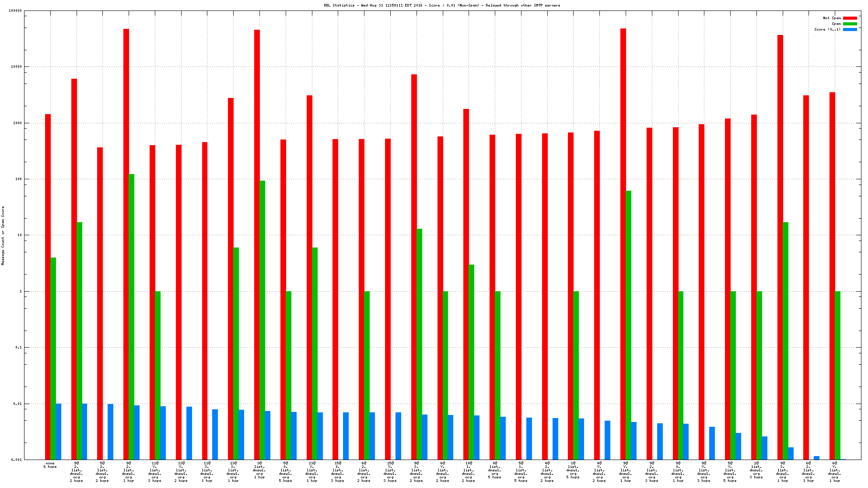Click the '11@ 3.list.dnswl.org 1 hop' axis label

[x=206, y=472]
